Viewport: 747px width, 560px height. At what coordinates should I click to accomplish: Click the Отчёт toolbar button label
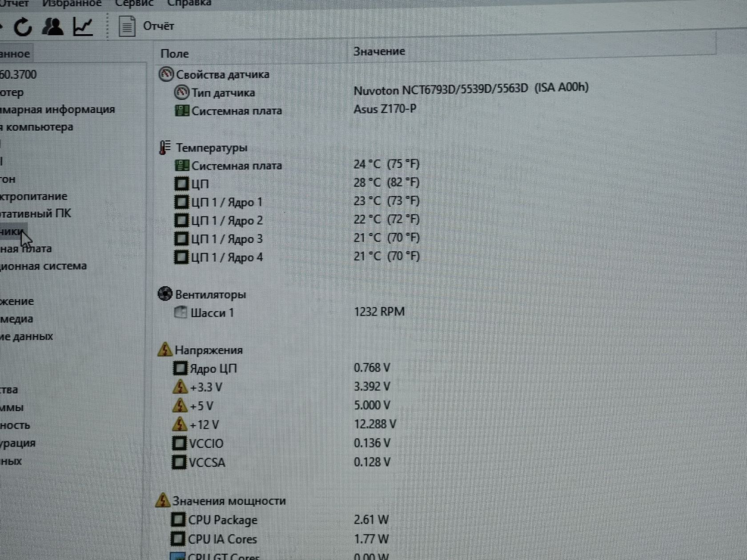click(159, 26)
